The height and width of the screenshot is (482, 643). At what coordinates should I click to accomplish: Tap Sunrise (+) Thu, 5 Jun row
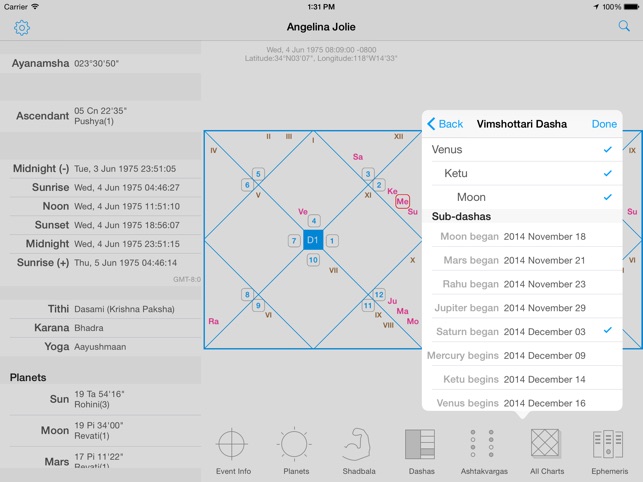tap(100, 263)
